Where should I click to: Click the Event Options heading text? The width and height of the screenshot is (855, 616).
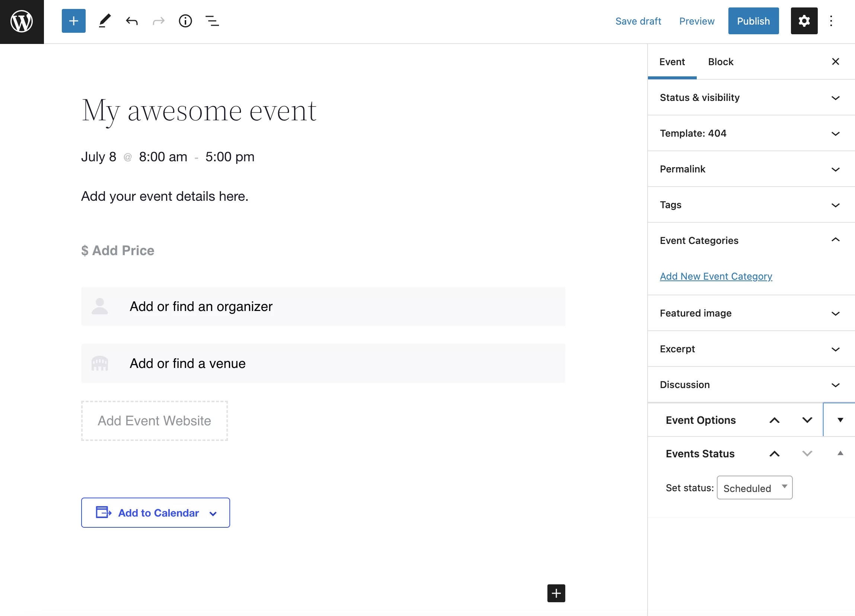click(x=700, y=420)
